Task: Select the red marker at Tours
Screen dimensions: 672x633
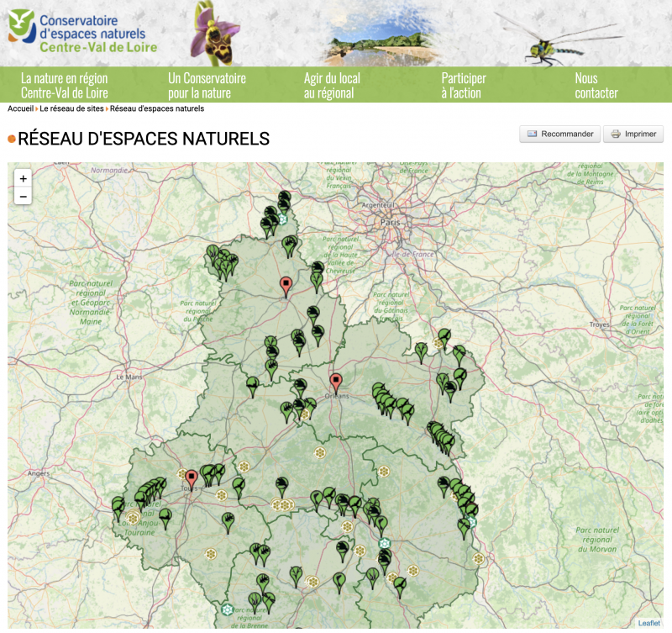Action: (192, 477)
